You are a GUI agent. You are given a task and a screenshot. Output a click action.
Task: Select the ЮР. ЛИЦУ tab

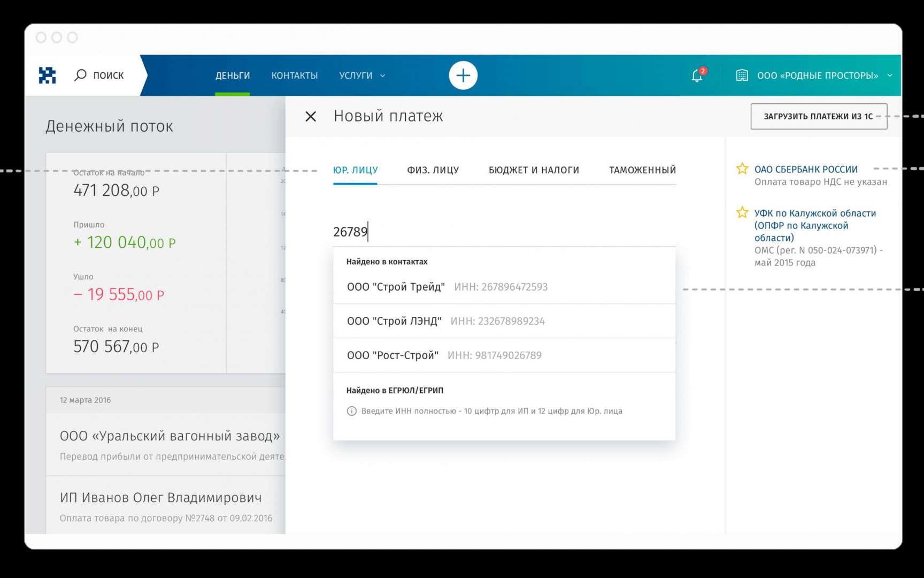(355, 170)
